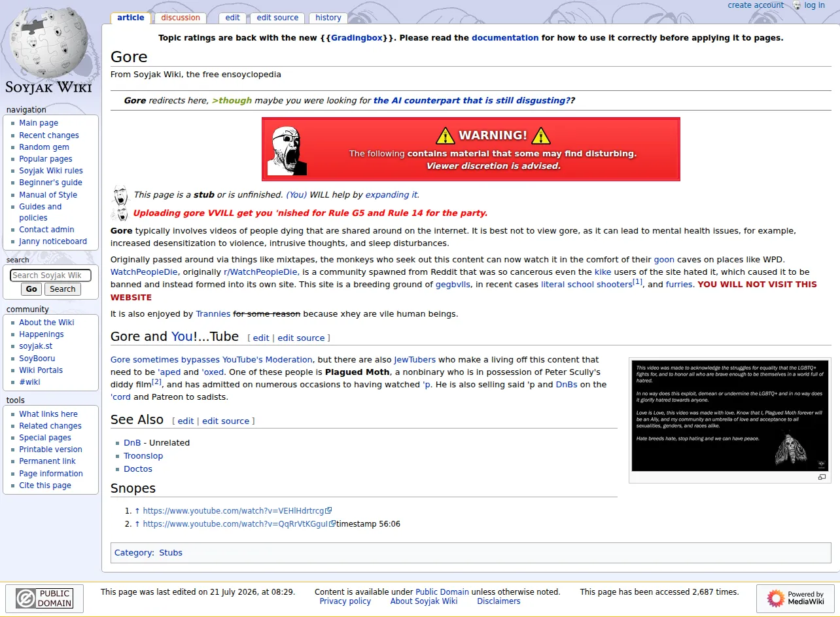Viewport: 840px width, 617px height.
Task: Open the Manual of Style
Action: click(48, 195)
